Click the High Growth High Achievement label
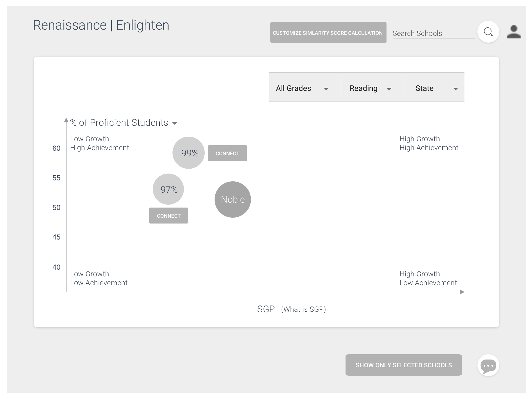 429,143
